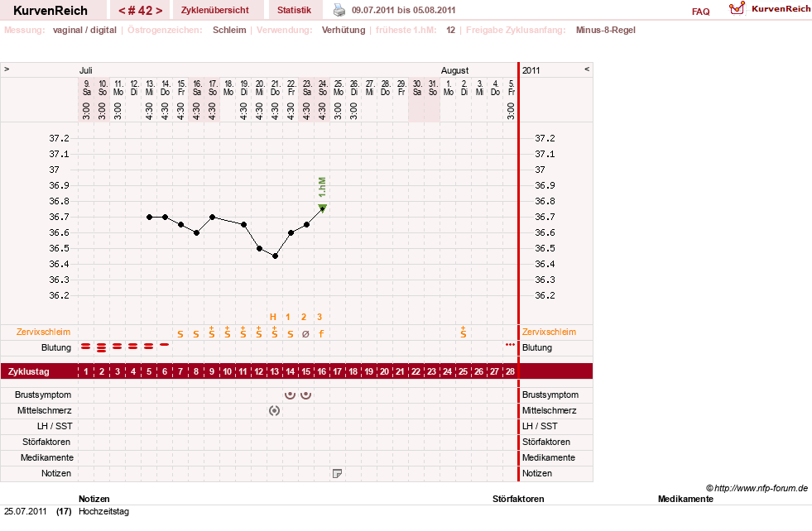812x531 pixels.
Task: Go to cycle via '< # 42 >' navigator
Action: coord(141,11)
